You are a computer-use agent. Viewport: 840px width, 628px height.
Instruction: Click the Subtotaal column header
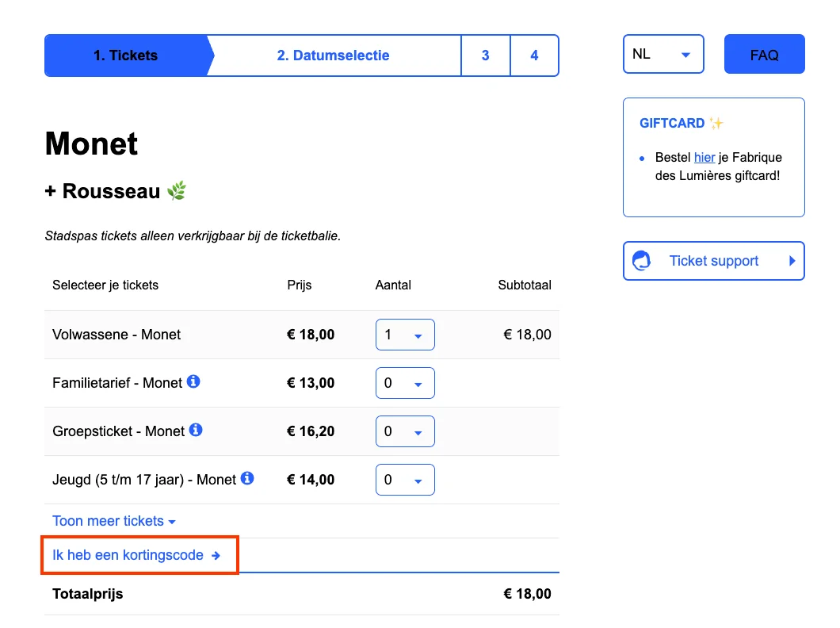tap(525, 285)
